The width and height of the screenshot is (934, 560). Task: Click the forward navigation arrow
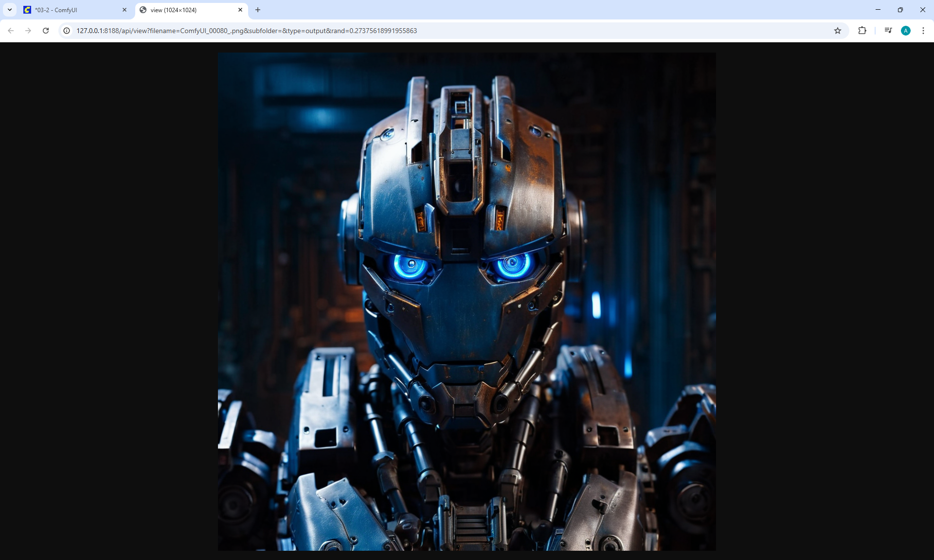click(x=28, y=31)
